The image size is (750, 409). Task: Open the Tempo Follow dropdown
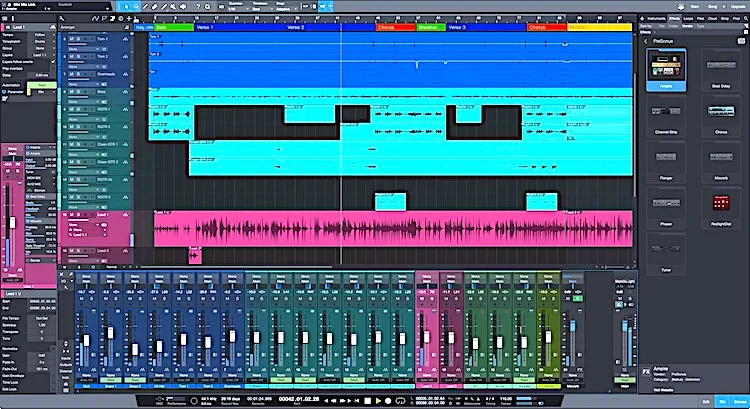tap(43, 35)
